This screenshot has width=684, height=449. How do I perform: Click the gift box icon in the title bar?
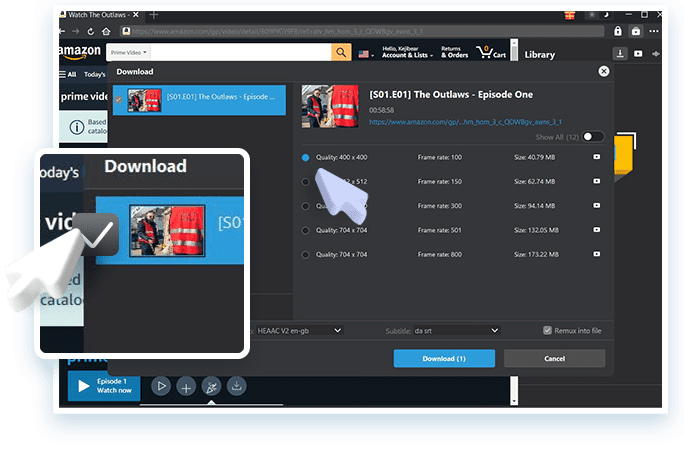[569, 15]
